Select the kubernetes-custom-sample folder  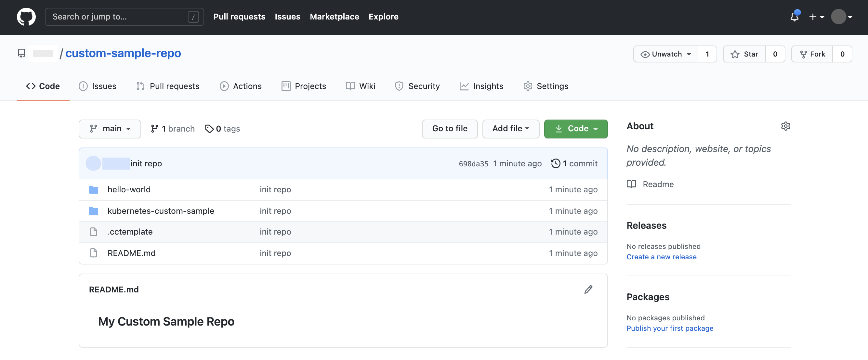pyautogui.click(x=161, y=210)
